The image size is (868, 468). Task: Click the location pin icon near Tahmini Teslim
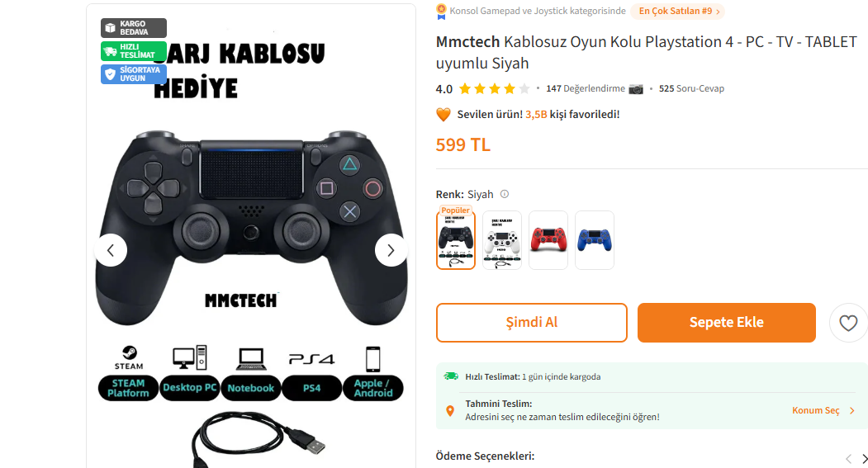pos(450,410)
